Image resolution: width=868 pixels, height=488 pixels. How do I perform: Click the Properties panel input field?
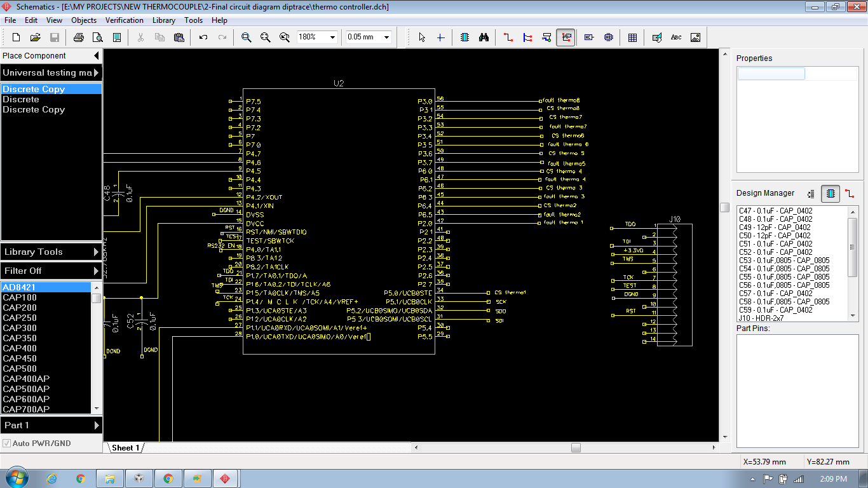(x=771, y=74)
